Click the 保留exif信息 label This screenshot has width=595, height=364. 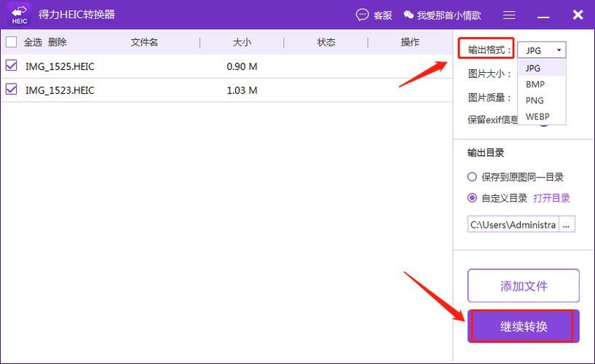click(x=492, y=120)
